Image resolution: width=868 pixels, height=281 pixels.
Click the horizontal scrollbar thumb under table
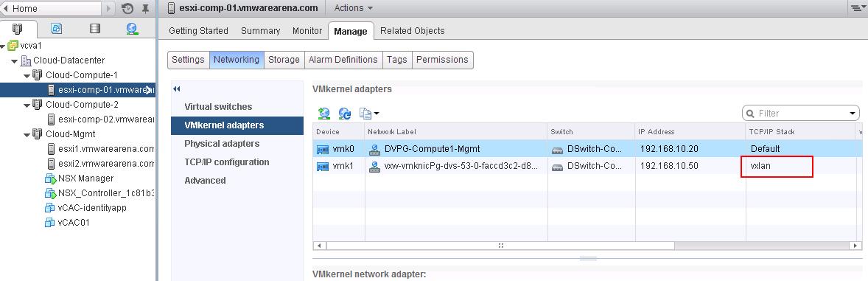(x=500, y=245)
